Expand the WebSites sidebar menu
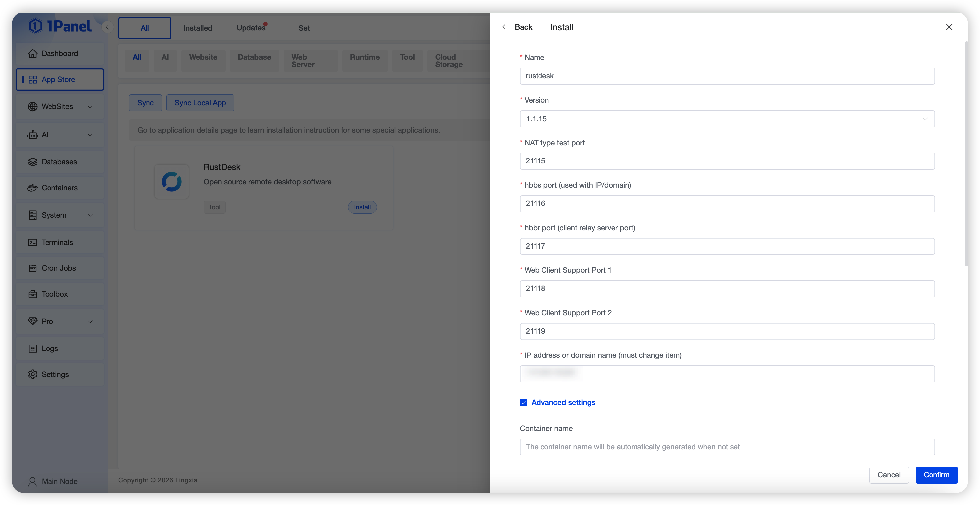Viewport: 980px width, 505px height. pyautogui.click(x=90, y=107)
